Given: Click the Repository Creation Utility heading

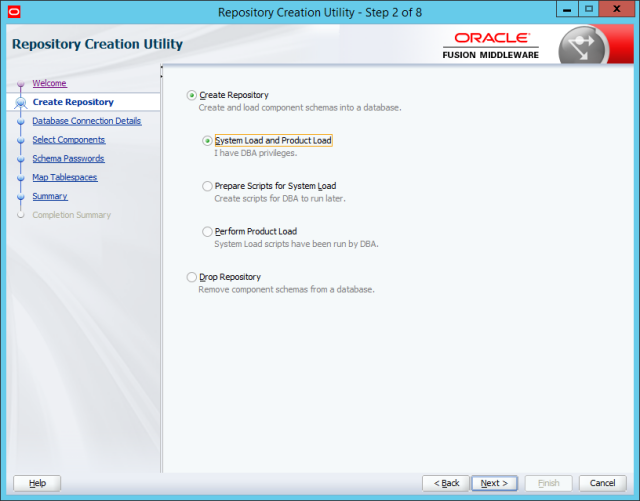Looking at the screenshot, I should (x=97, y=44).
